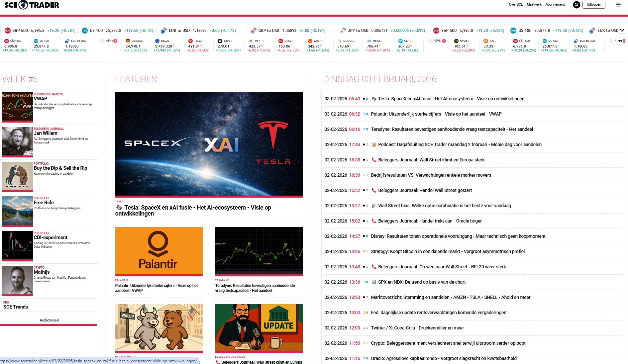The image size is (628, 364).
Task: Open 13:36 SPX en NDX news item
Action: pyautogui.click(x=422, y=282)
